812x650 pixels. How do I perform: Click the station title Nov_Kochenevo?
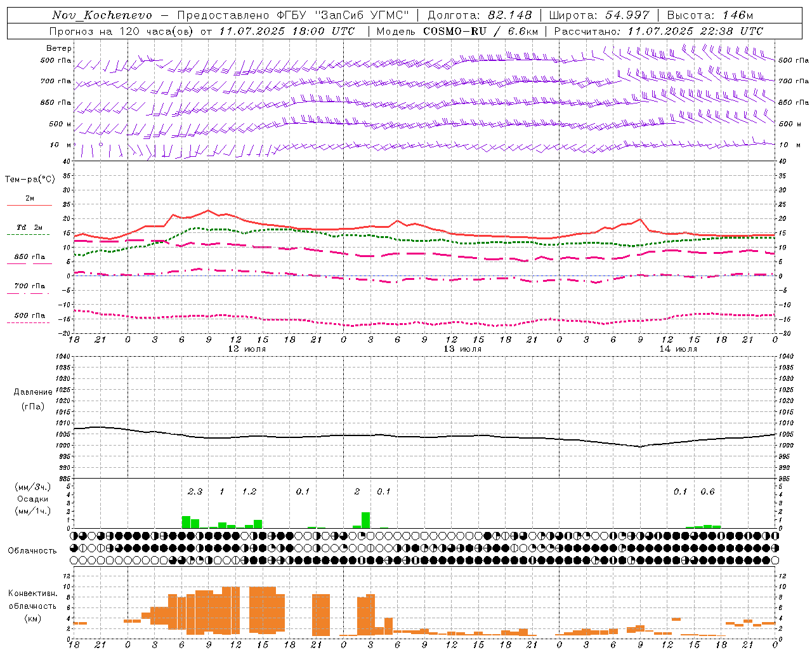pos(102,15)
